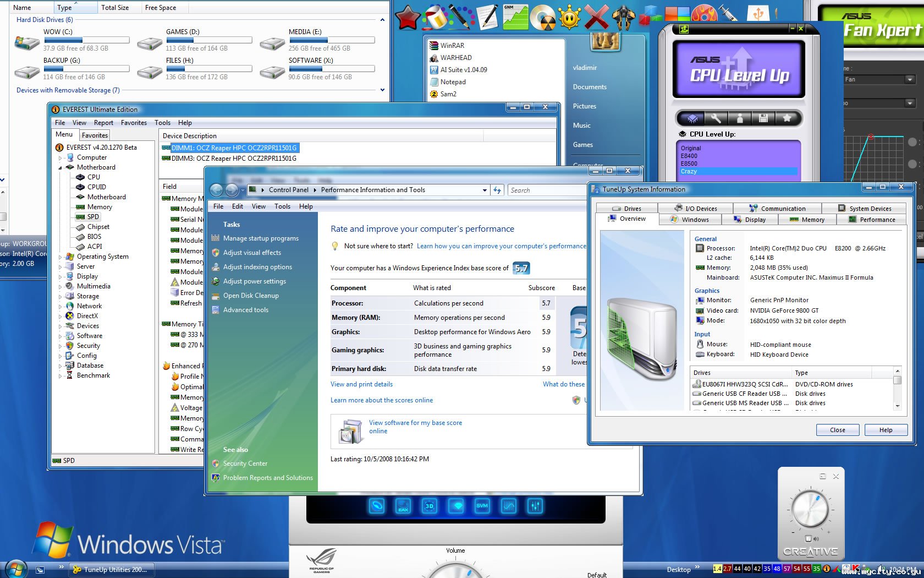Image resolution: width=924 pixels, height=578 pixels.
Task: Switch to the Memory tab in TuneUp System Information
Action: 807,220
